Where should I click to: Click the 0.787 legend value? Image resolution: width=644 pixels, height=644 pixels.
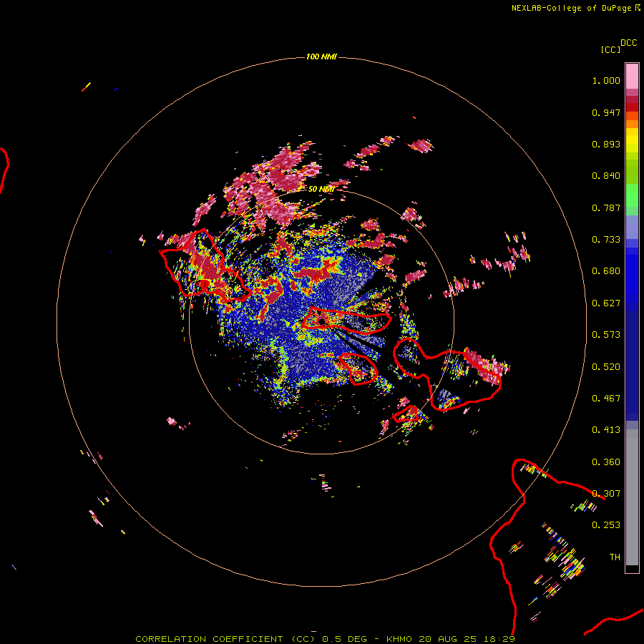coord(606,208)
